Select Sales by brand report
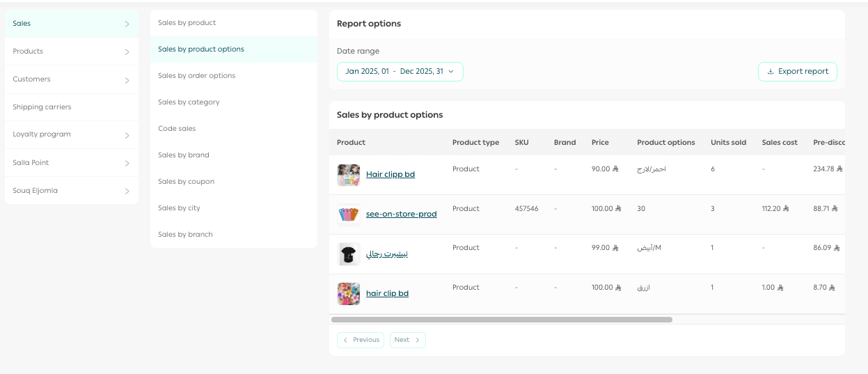 click(184, 155)
